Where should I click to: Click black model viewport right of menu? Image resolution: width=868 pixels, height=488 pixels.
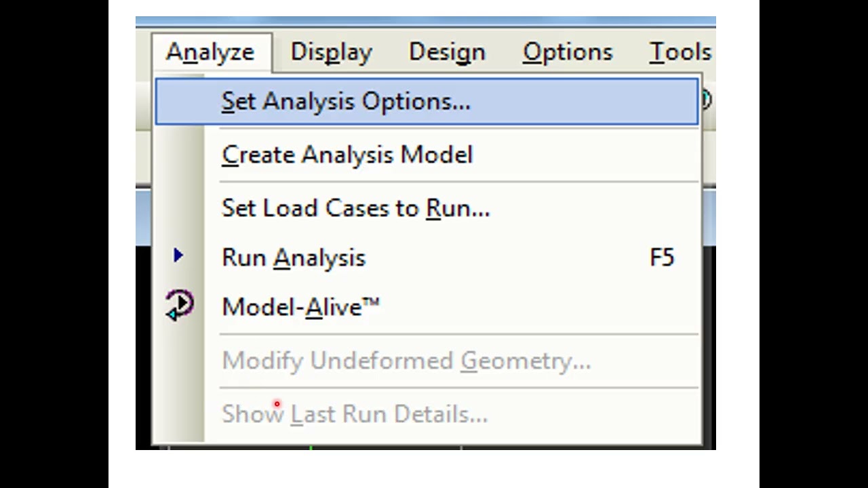tap(709, 347)
